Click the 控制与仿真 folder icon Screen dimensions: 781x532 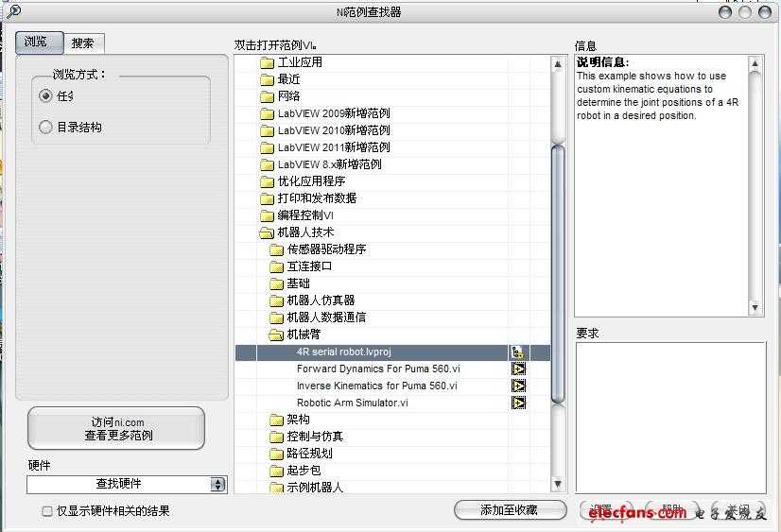click(276, 437)
